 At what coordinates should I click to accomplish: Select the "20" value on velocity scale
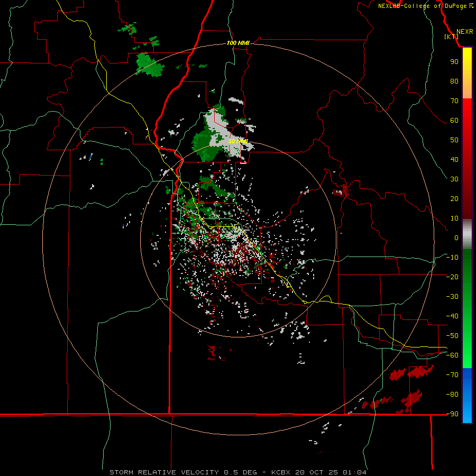(x=454, y=199)
